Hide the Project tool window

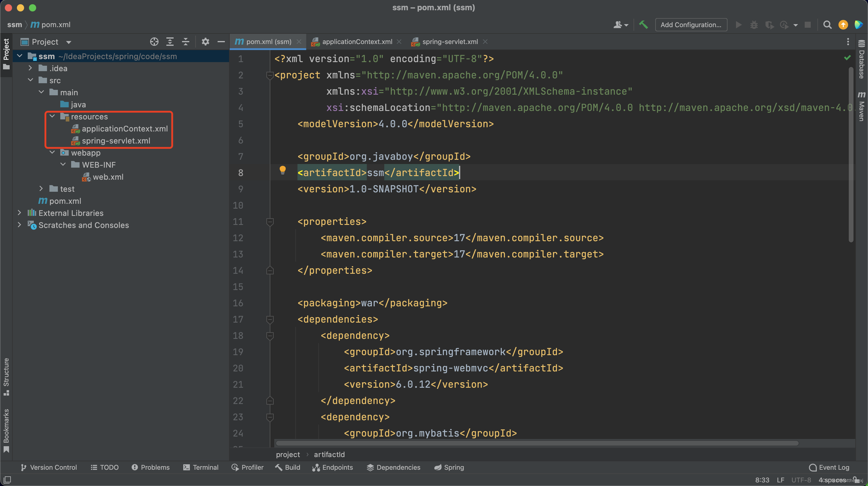[221, 42]
